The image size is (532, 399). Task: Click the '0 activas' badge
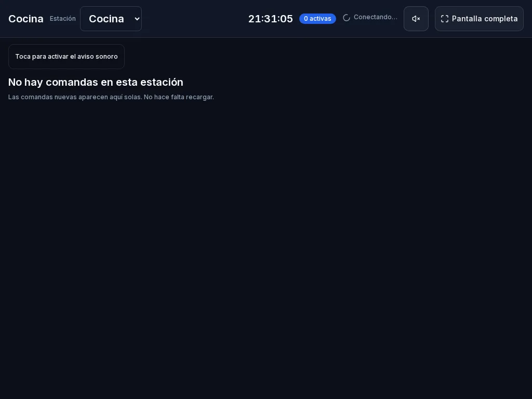pyautogui.click(x=317, y=19)
